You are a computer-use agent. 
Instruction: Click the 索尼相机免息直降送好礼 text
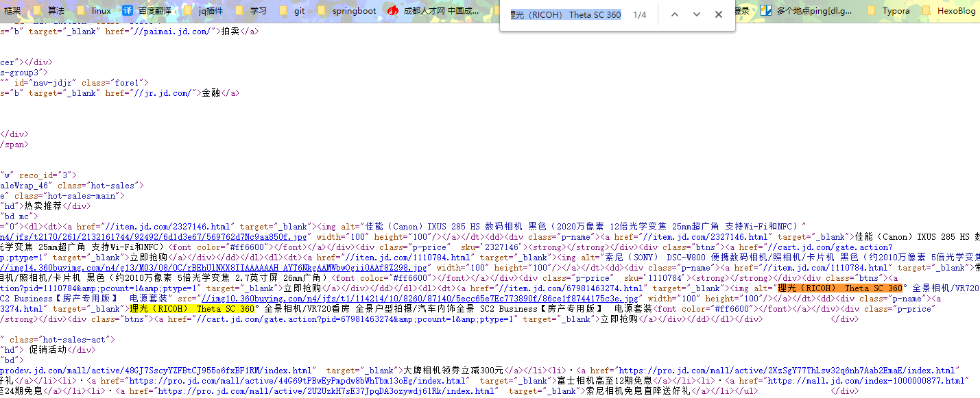point(637,391)
